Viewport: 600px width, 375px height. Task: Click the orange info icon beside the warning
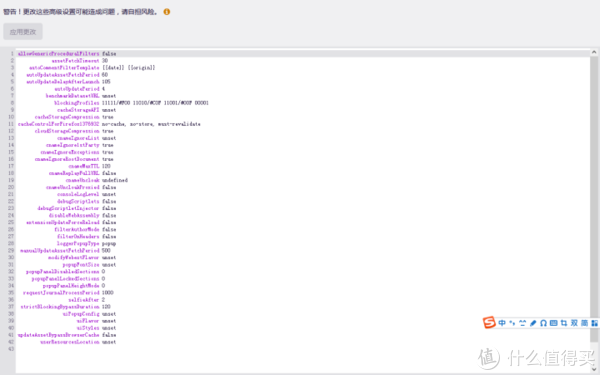pos(167,12)
